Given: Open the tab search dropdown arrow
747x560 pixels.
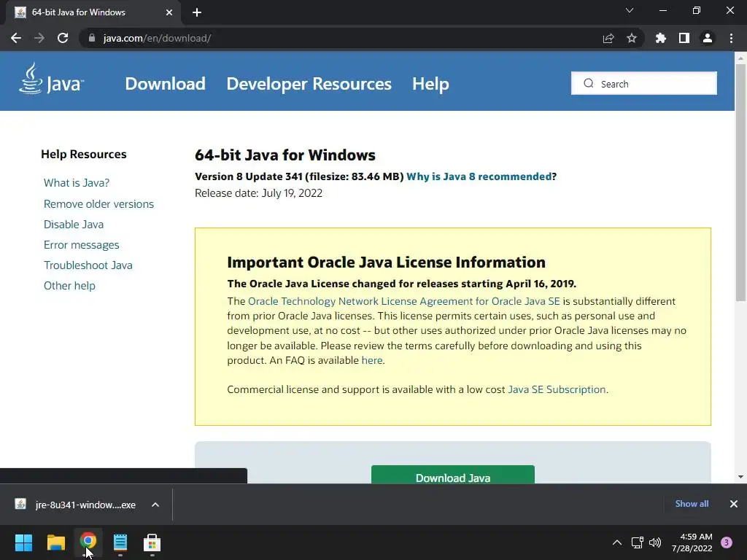Looking at the screenshot, I should point(630,10).
